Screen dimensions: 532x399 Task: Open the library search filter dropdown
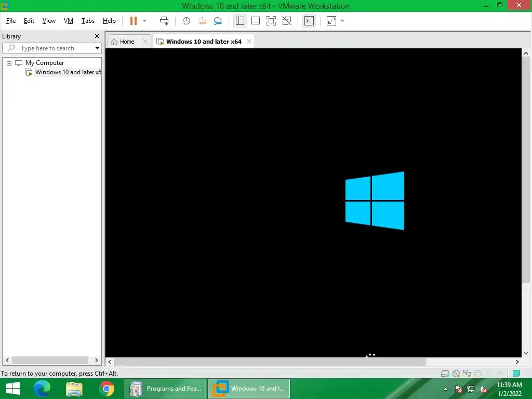point(97,48)
